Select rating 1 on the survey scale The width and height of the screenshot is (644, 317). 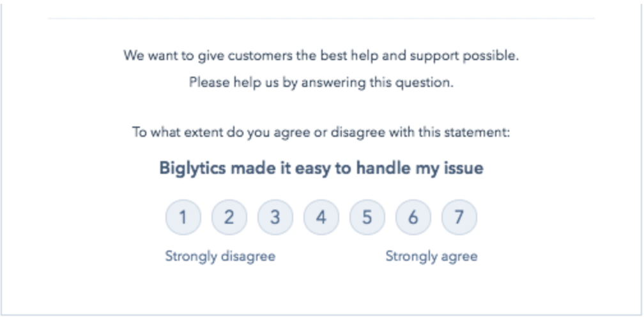[183, 217]
